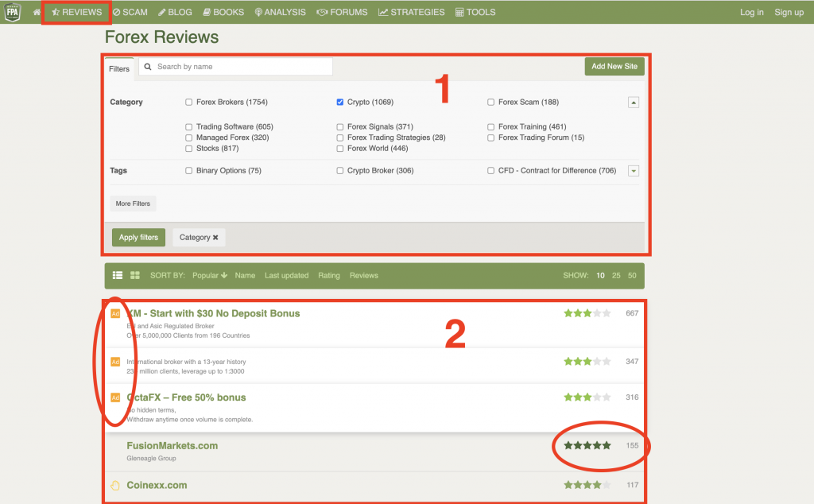814x504 pixels.
Task: Switch to grid view layout icon
Action: coord(135,275)
